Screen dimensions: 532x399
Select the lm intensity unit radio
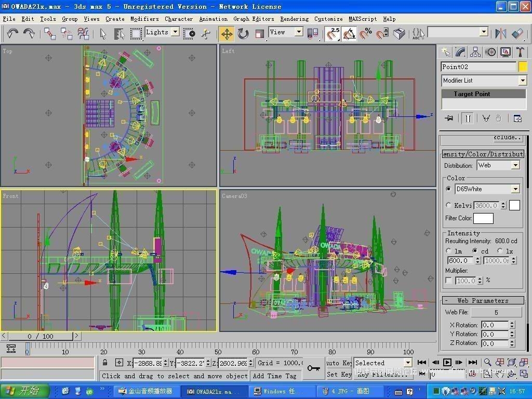pos(448,251)
